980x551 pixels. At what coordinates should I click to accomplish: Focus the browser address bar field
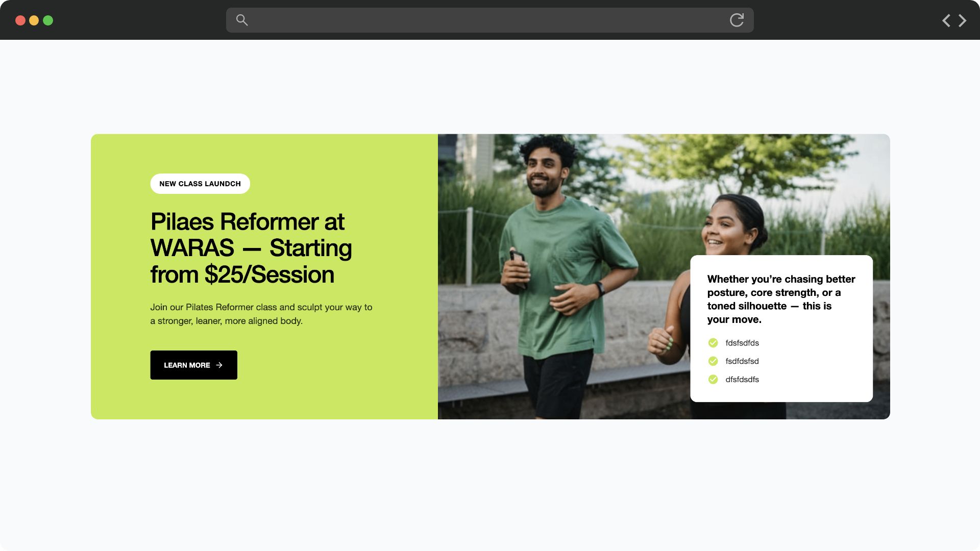tap(490, 20)
